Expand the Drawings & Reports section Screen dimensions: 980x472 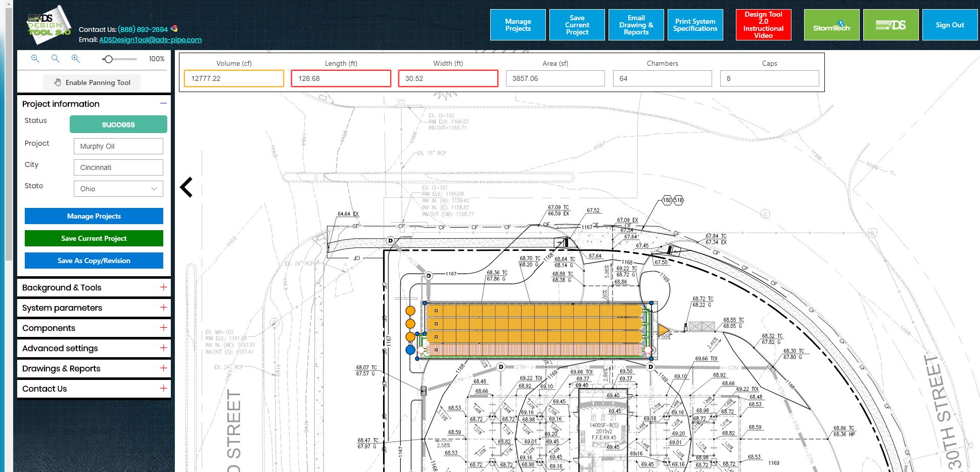[x=94, y=368]
